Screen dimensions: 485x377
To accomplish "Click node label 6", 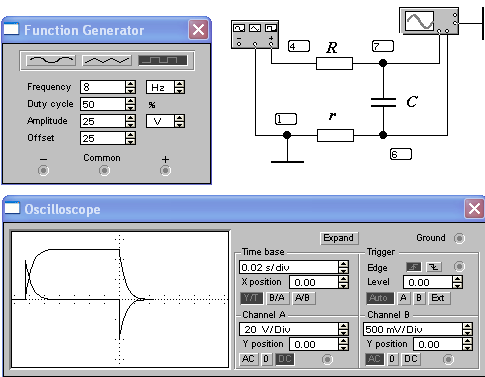I will [x=401, y=154].
